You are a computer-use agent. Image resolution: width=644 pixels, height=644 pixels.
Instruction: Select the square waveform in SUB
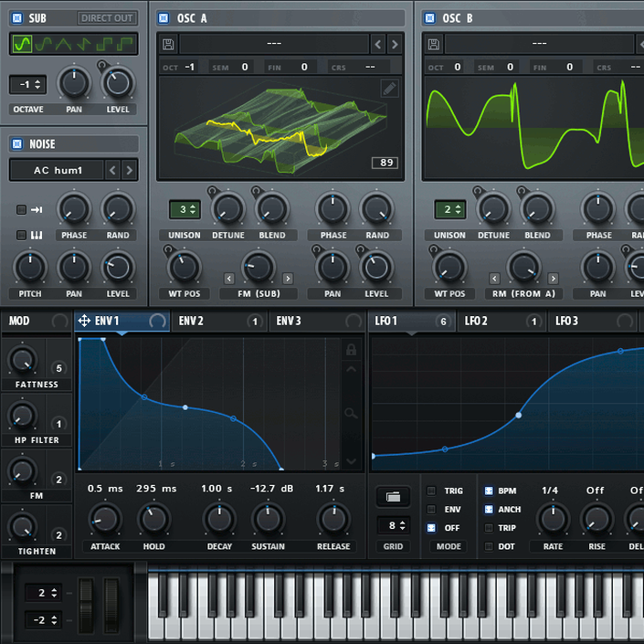[x=104, y=44]
